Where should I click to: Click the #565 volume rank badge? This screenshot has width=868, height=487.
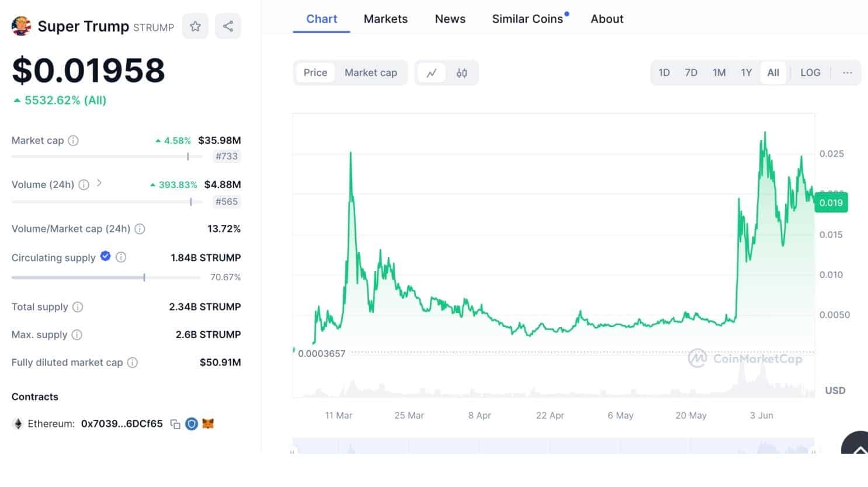point(227,201)
